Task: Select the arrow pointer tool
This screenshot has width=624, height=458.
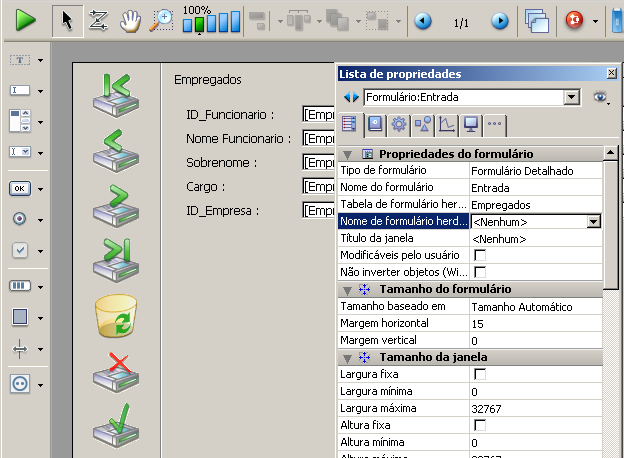Action: click(65, 20)
